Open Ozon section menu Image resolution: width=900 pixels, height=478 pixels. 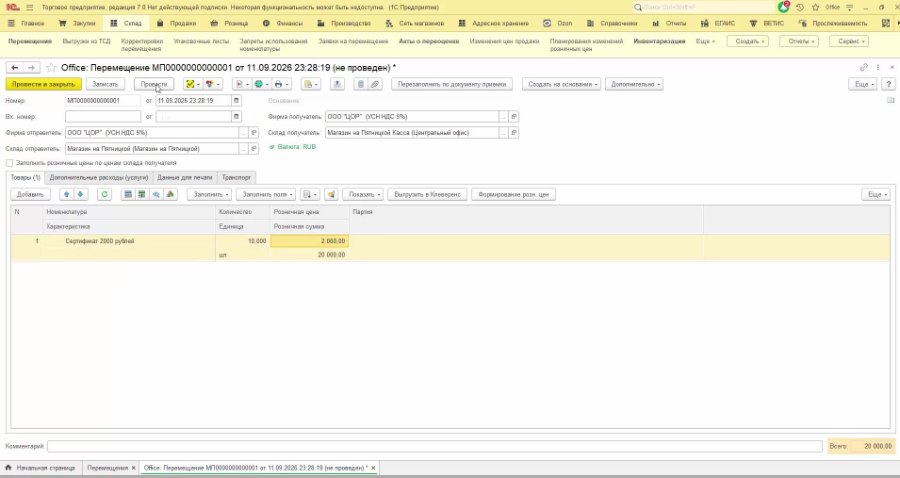[x=558, y=24]
